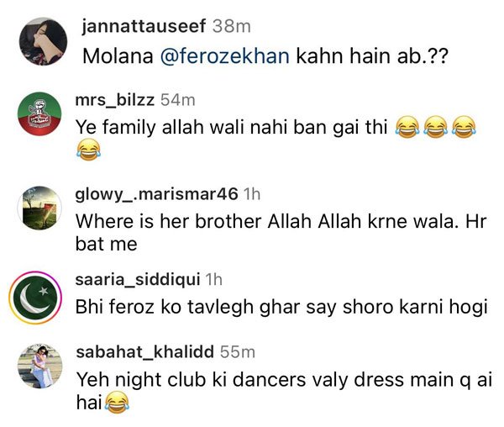The height and width of the screenshot is (427, 504).
Task: Click the glowy_.marismar46 username
Action: pyautogui.click(x=156, y=194)
